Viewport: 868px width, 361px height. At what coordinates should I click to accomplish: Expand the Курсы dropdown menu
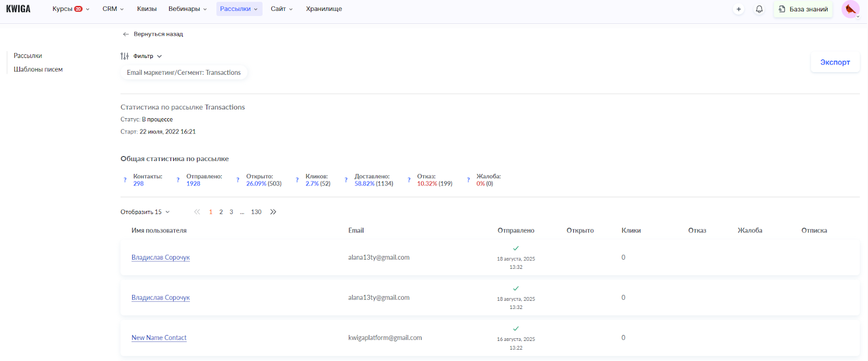[71, 9]
